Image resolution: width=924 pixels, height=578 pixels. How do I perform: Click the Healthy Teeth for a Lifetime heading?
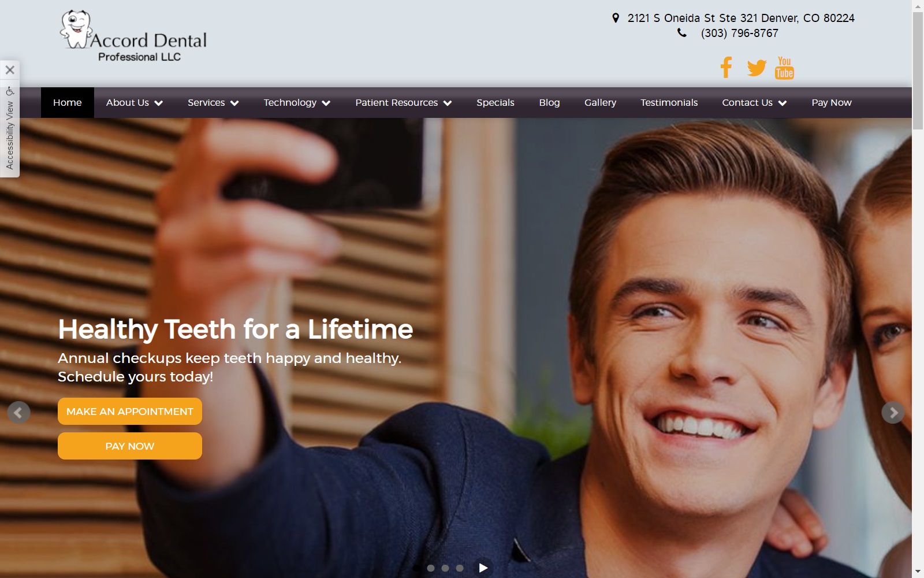click(x=235, y=329)
